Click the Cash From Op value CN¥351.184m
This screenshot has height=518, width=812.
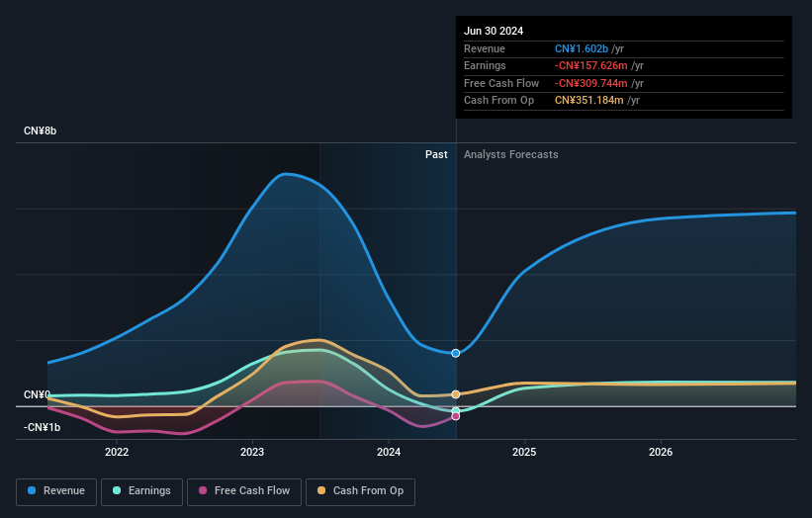point(588,101)
